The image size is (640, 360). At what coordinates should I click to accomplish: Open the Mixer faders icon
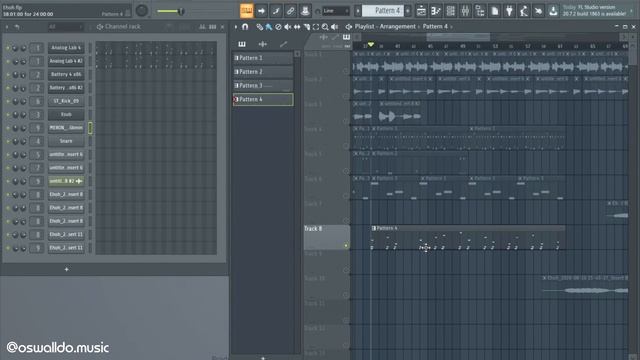[465, 11]
